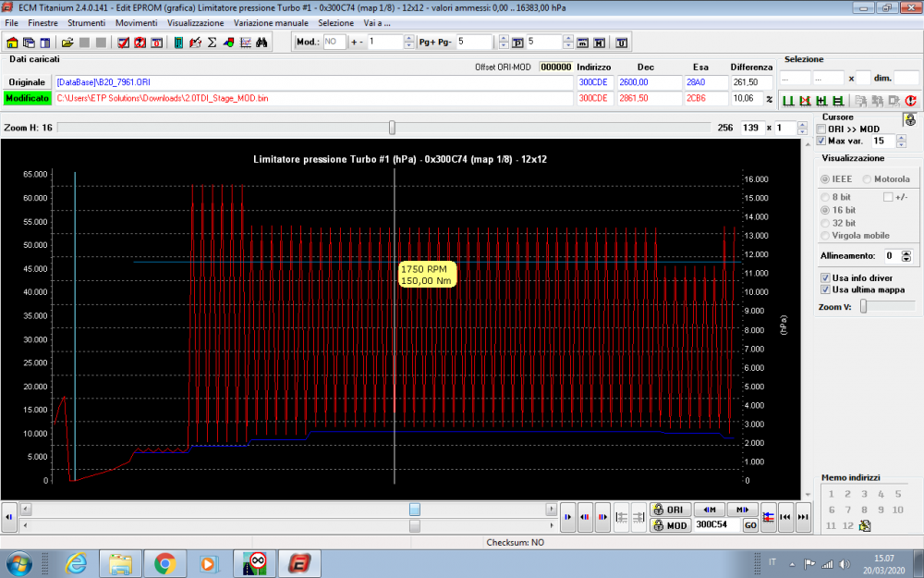Click far-left blue-red arrows button
924x578 pixels.
9,517
